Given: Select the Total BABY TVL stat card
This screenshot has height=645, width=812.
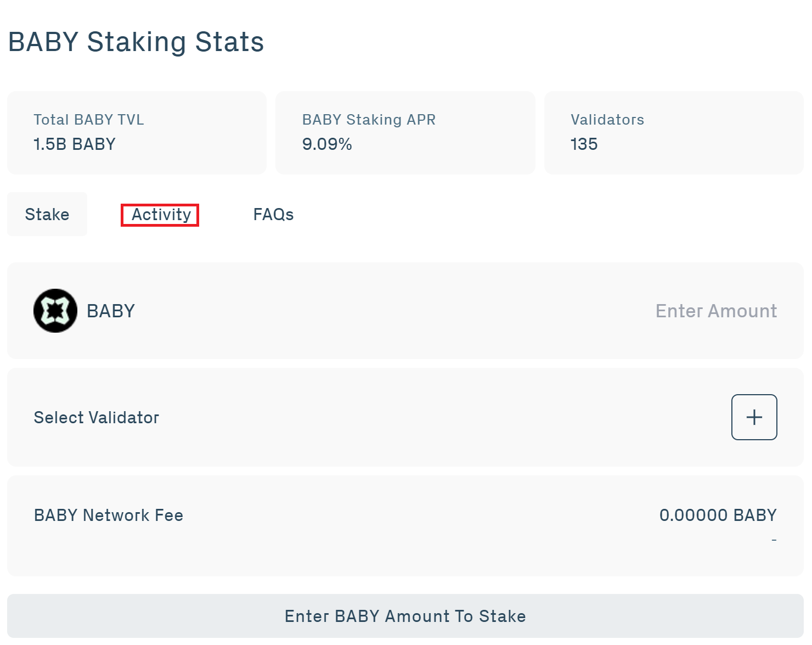Looking at the screenshot, I should (136, 132).
